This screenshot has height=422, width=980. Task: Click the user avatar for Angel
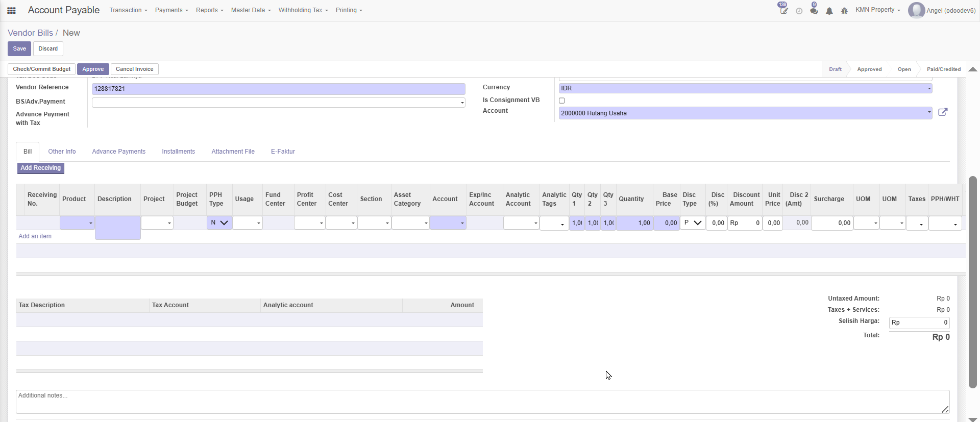[x=916, y=10]
